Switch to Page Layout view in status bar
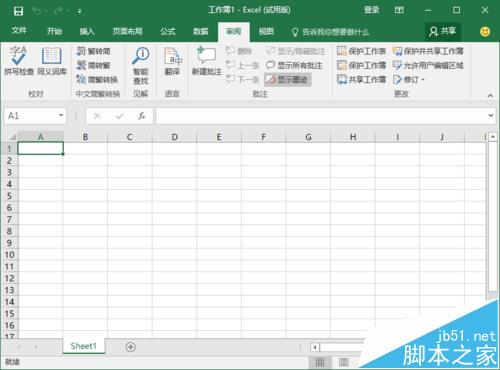This screenshot has width=500, height=370. click(x=344, y=362)
